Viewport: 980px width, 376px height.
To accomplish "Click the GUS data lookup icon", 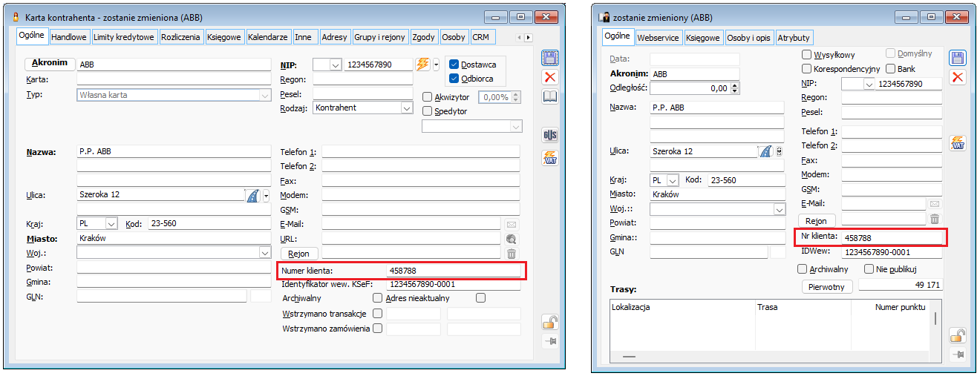I will click(550, 135).
